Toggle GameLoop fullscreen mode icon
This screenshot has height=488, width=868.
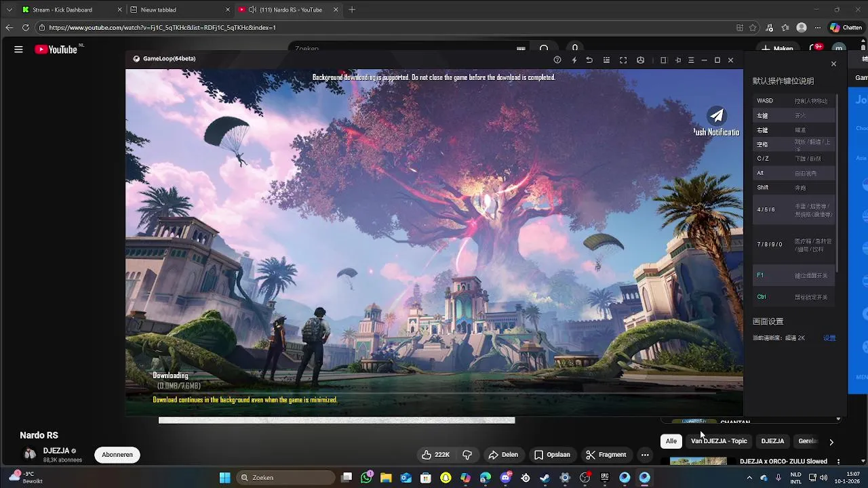623,60
